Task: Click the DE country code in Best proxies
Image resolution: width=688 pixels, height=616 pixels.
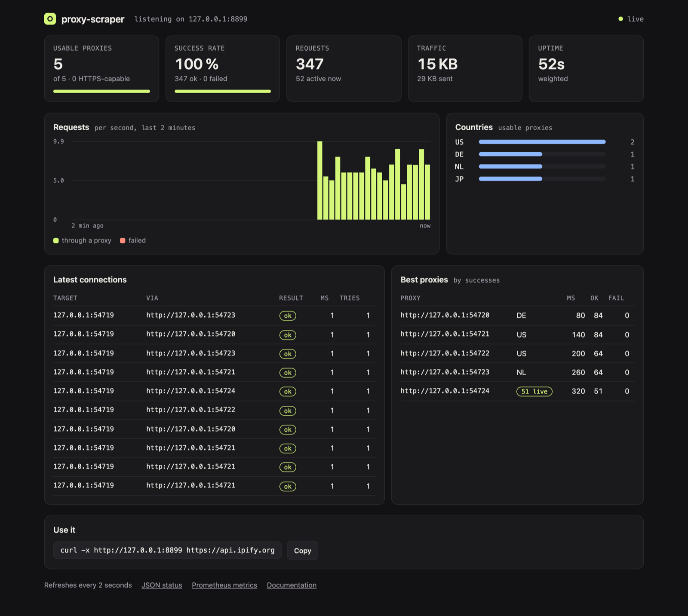Action: 521,316
